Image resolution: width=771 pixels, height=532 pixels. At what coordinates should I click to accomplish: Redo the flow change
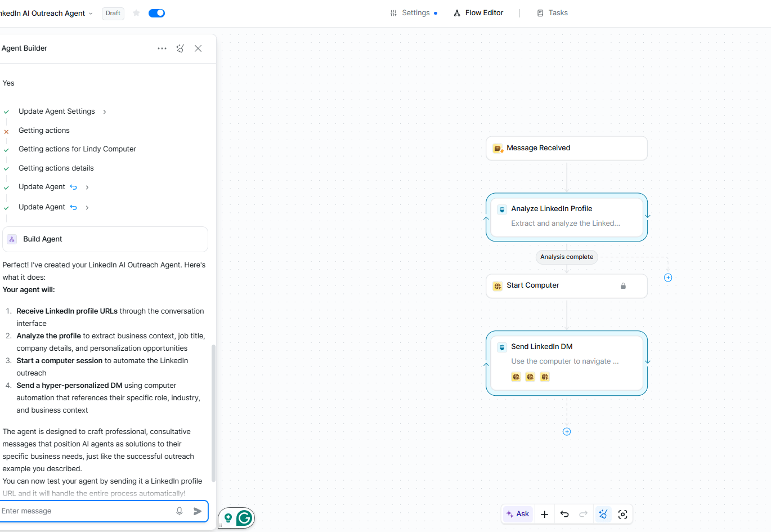tap(584, 514)
